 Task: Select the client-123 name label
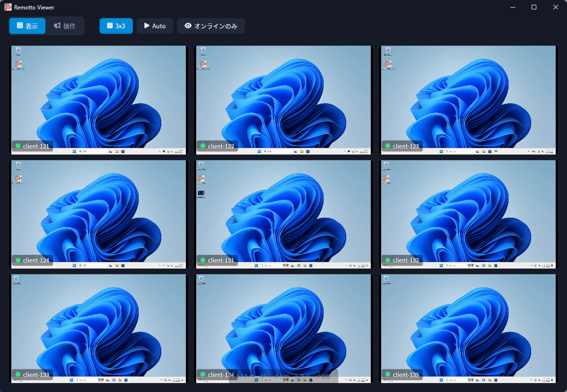click(x=406, y=146)
